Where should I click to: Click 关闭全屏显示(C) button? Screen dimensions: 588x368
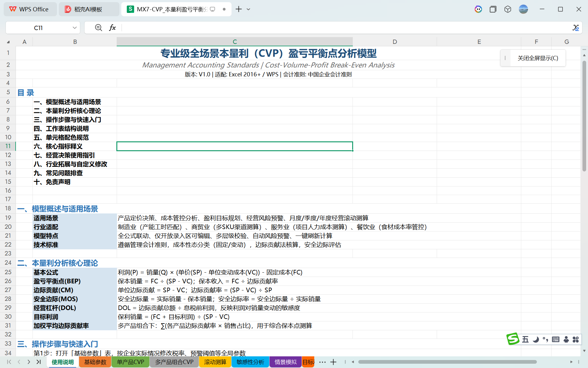point(538,58)
